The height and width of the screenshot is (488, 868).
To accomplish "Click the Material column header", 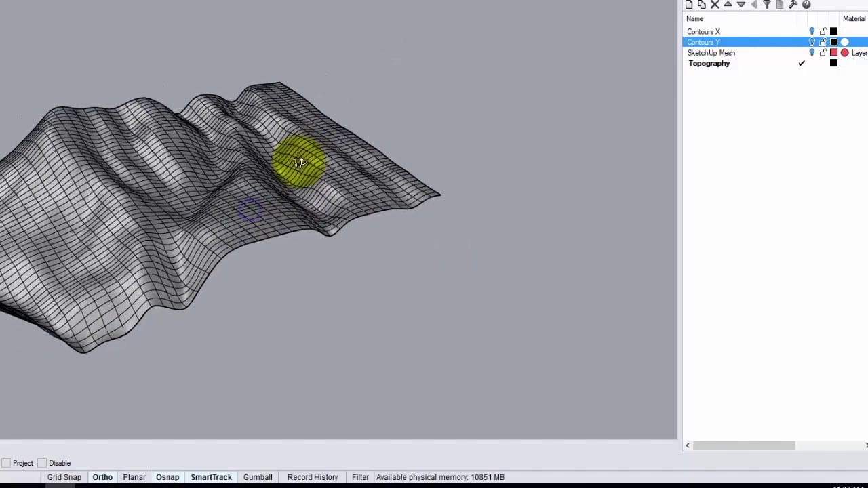I will (x=854, y=19).
